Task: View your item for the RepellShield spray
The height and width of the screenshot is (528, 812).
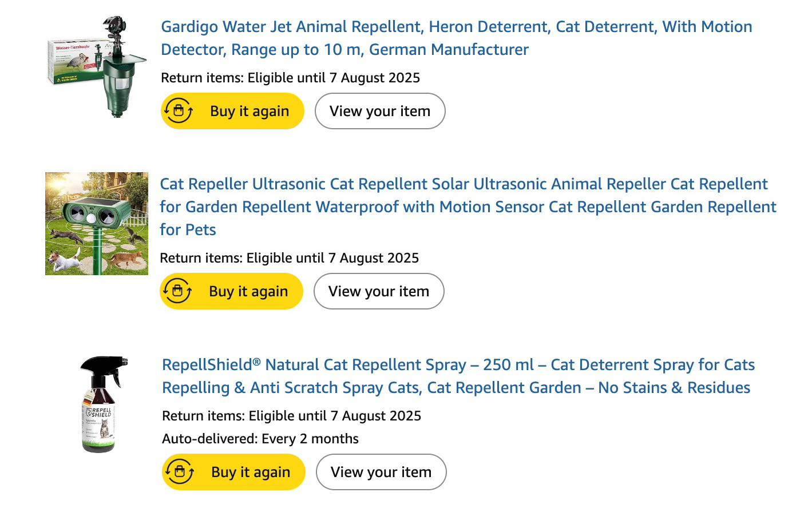Action: pos(381,472)
